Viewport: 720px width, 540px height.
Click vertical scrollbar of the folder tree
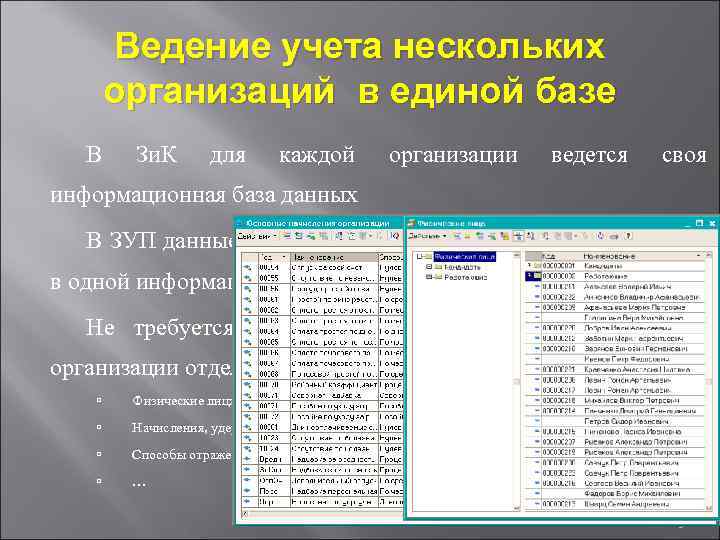tap(517, 381)
